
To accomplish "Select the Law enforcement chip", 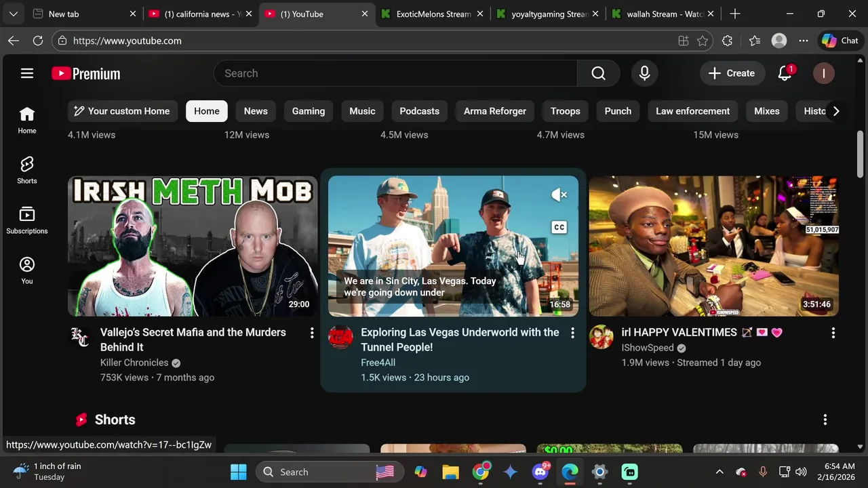I will (x=692, y=111).
